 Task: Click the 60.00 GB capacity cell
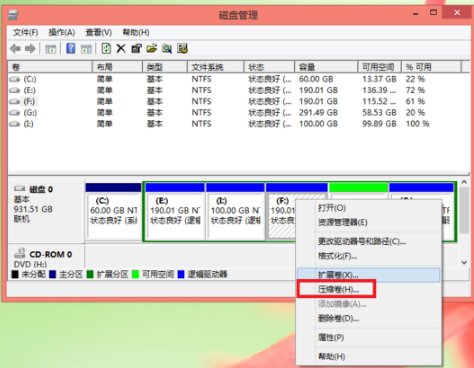[316, 79]
